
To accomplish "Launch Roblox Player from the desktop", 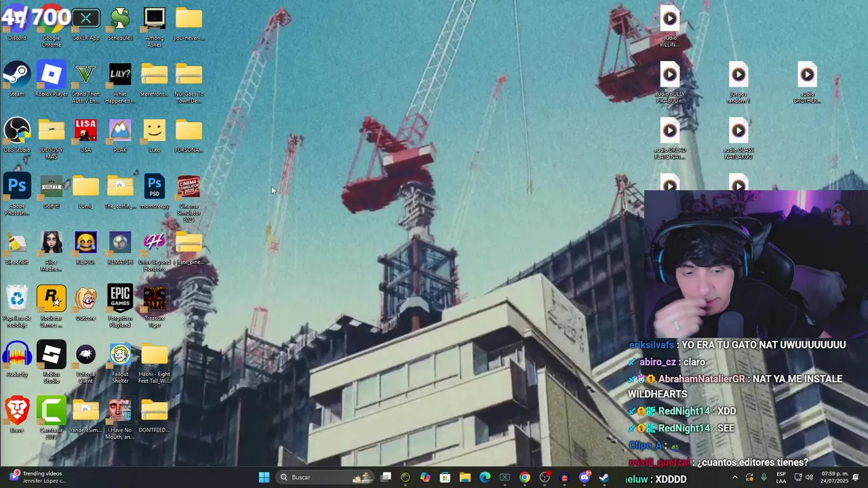I will coord(52,79).
